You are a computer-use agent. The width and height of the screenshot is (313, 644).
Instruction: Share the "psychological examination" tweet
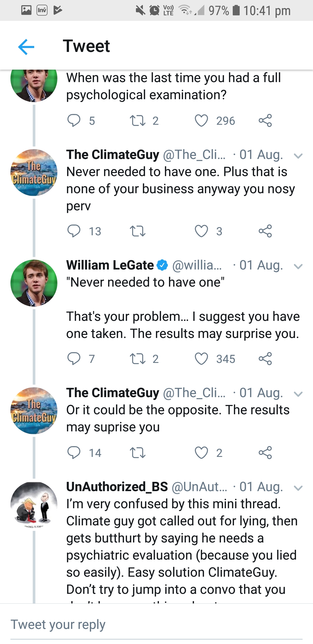[x=265, y=121]
